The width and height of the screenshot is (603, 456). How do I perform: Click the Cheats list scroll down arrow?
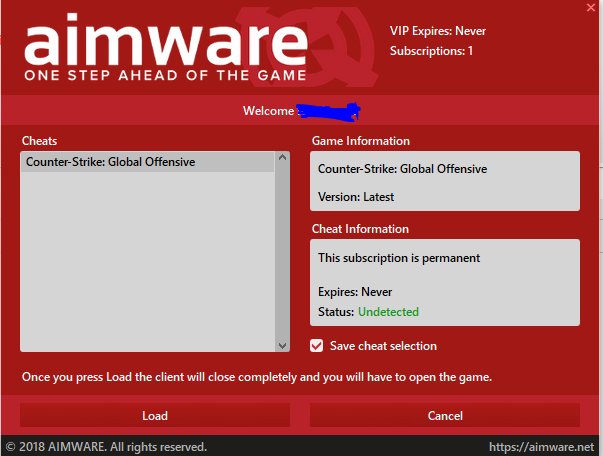click(282, 346)
